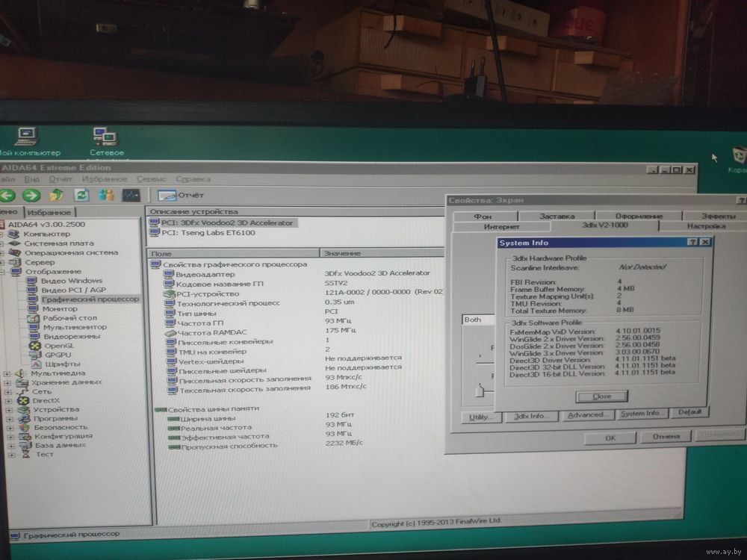
Task: Select Монитор tree item
Action: point(60,309)
